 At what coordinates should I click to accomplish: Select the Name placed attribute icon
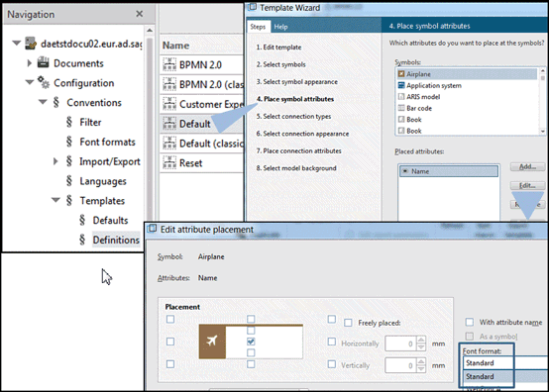coord(405,171)
